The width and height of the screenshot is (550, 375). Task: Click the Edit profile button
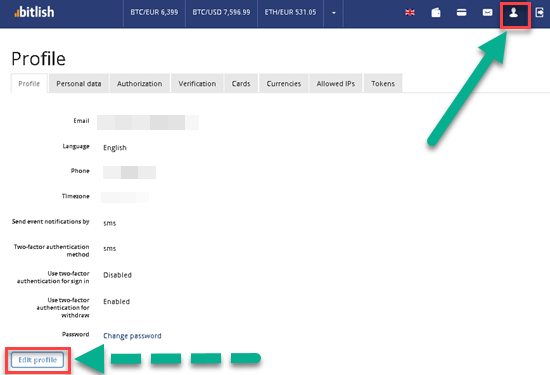(38, 360)
